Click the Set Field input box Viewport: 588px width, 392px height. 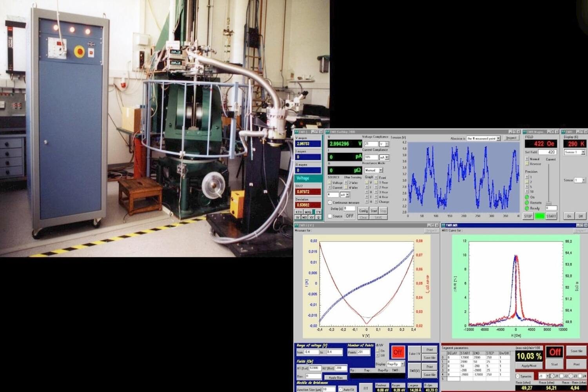click(x=547, y=152)
